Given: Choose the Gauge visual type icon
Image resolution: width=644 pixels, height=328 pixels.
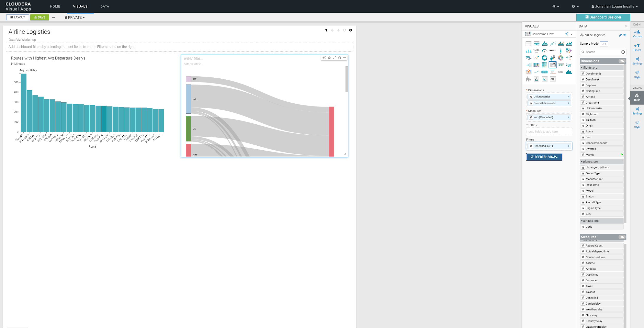Looking at the screenshot, I should click(544, 51).
